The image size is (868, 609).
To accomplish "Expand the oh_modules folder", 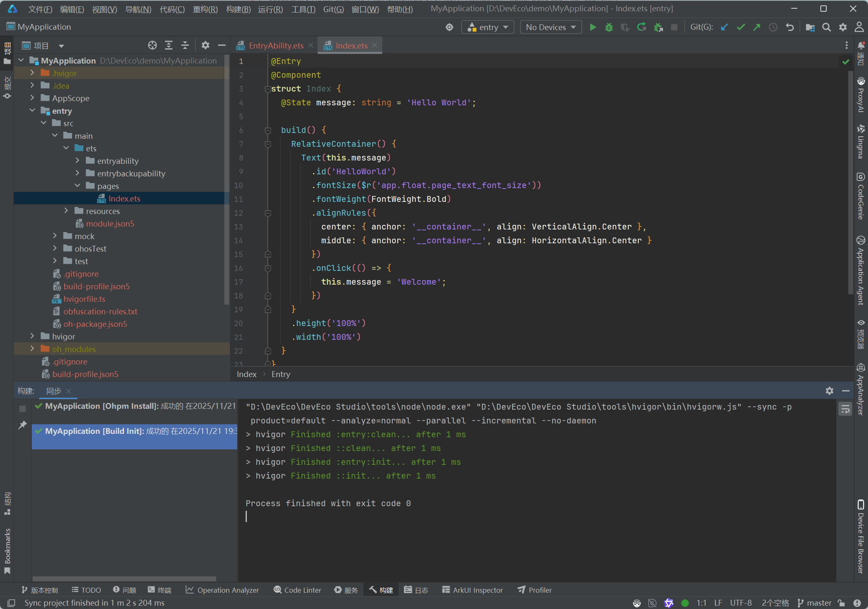I will [32, 349].
